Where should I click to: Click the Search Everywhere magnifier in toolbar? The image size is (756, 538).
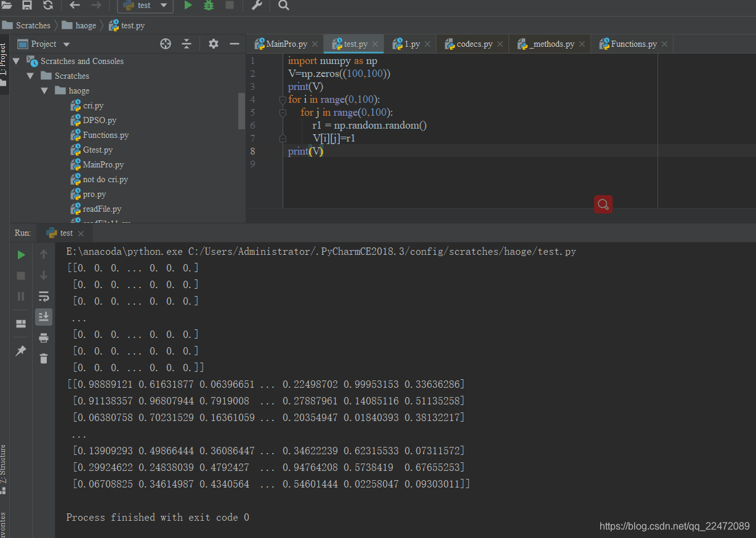(x=283, y=5)
